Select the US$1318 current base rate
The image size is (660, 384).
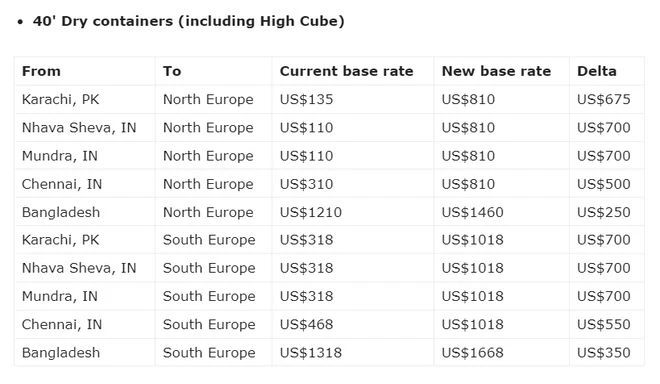coord(311,353)
